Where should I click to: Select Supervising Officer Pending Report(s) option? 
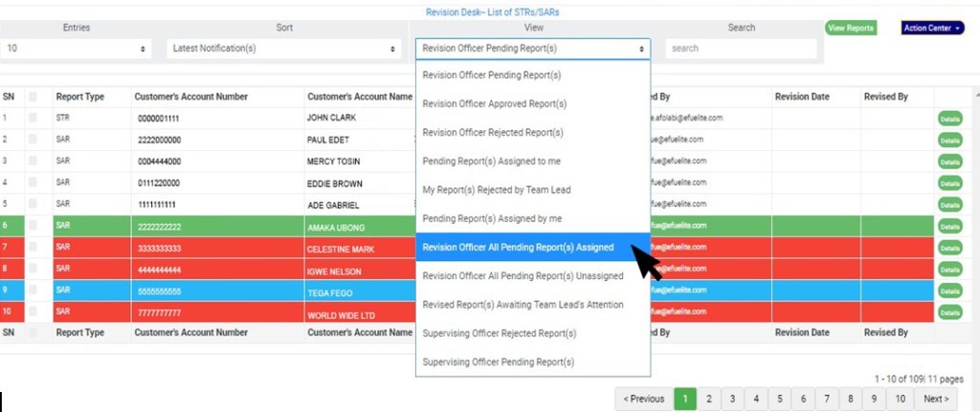tap(498, 362)
